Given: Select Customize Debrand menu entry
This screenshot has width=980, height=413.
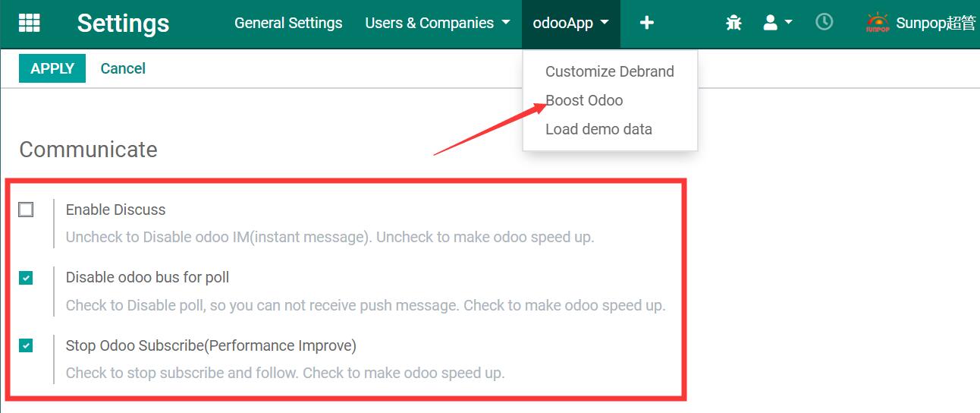Looking at the screenshot, I should pos(610,71).
